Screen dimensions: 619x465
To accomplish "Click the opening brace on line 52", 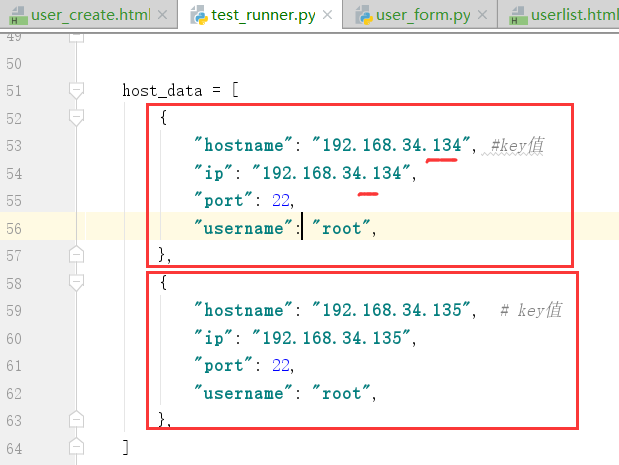I will click(163, 118).
